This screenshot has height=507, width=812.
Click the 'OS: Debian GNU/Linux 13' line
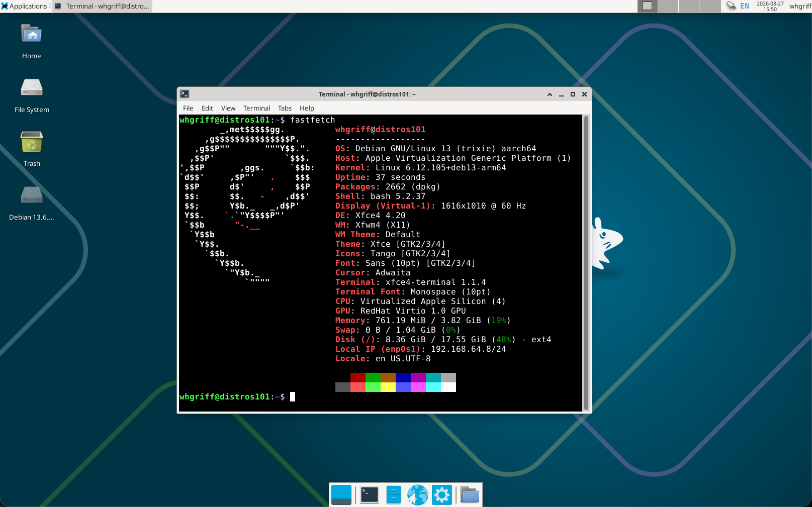436,148
